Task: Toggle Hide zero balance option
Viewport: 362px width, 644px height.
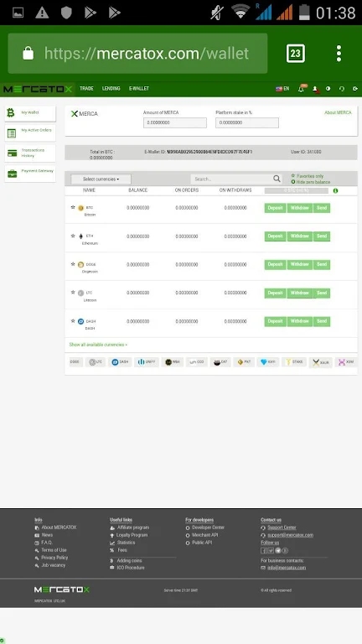Action: click(x=311, y=182)
